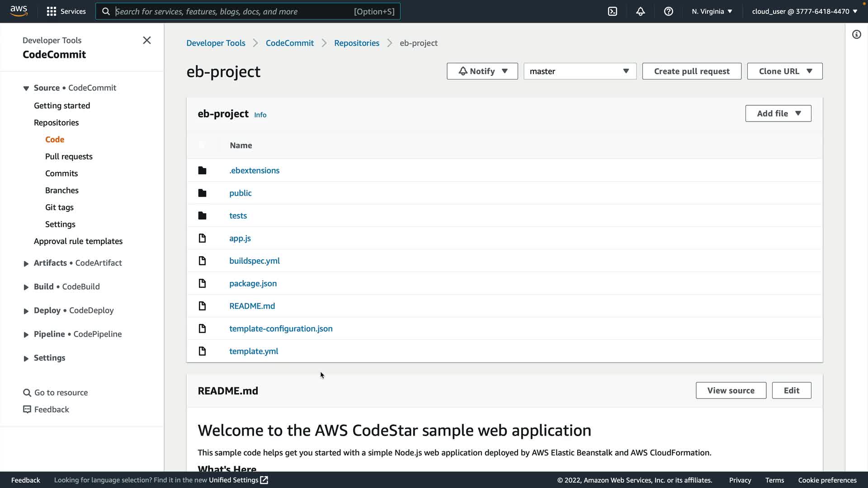Open the help question mark icon
Screen dimensions: 868x488
(x=669, y=11)
